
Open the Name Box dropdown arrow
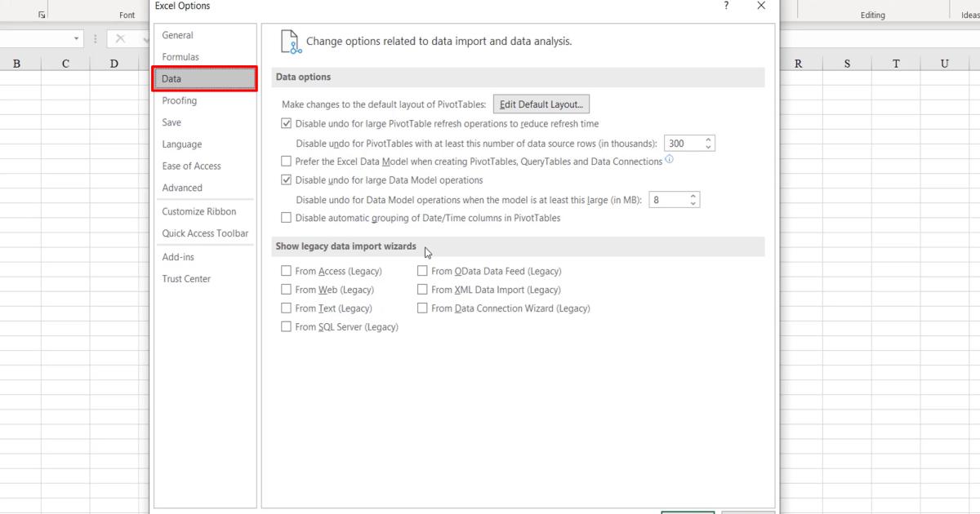coord(78,38)
